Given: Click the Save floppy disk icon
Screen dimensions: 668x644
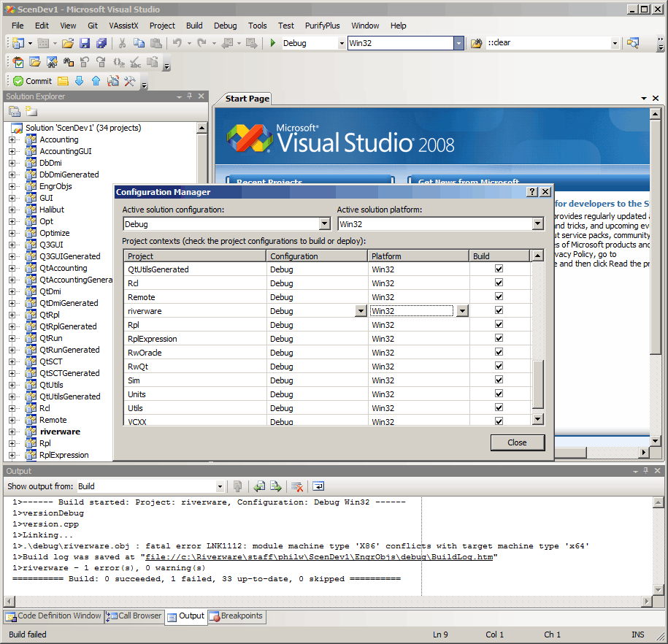Looking at the screenshot, I should (85, 43).
